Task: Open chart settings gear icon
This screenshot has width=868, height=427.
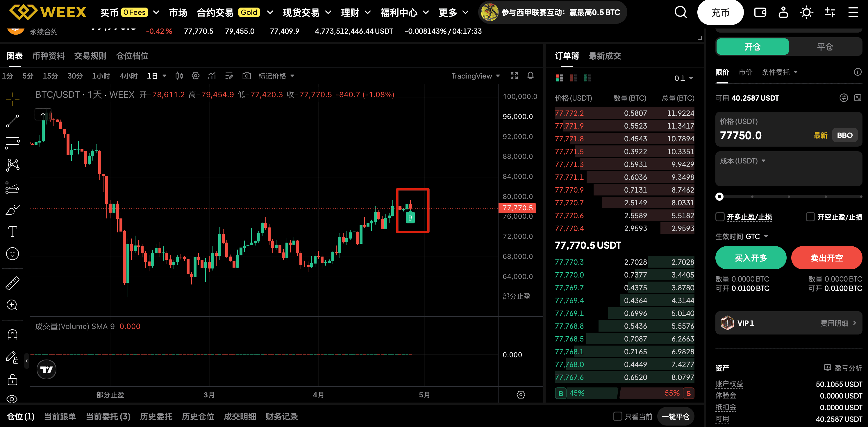Action: [x=195, y=76]
